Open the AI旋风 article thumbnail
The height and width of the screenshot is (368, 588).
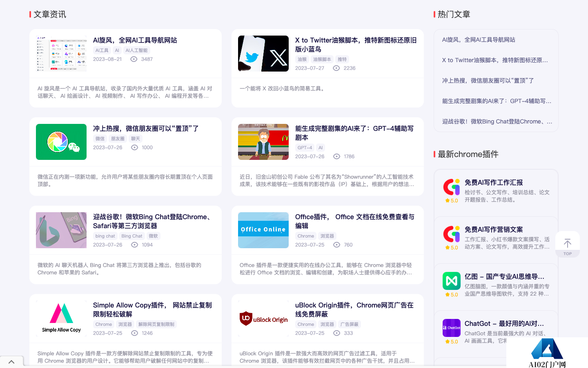click(x=61, y=54)
